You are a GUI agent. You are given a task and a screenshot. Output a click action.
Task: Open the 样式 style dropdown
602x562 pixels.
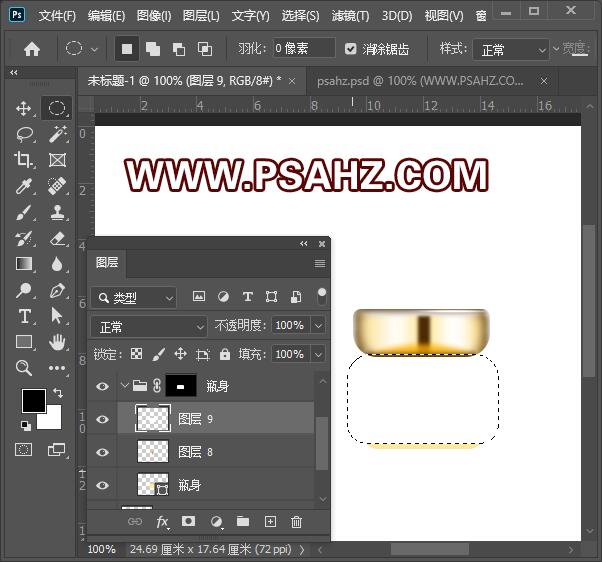click(x=510, y=50)
